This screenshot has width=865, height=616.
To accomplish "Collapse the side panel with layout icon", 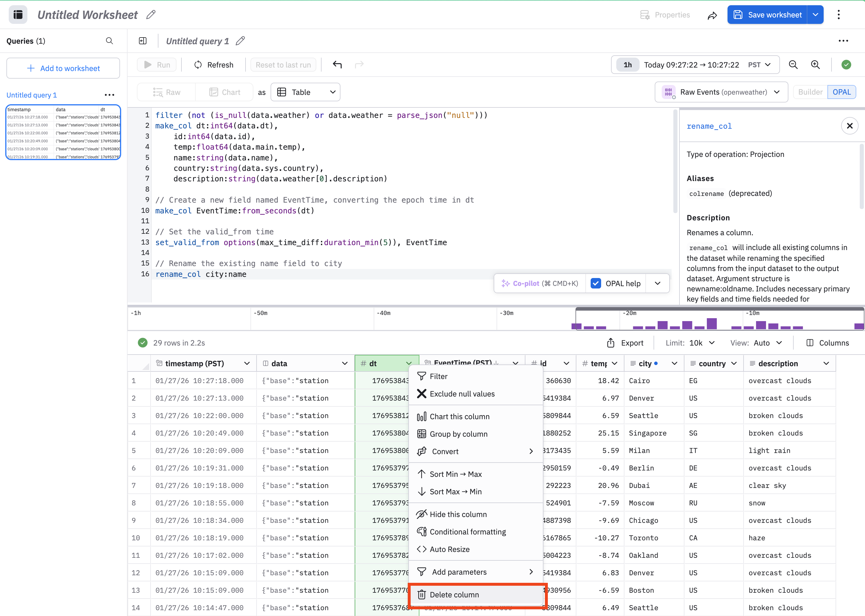I will click(143, 41).
